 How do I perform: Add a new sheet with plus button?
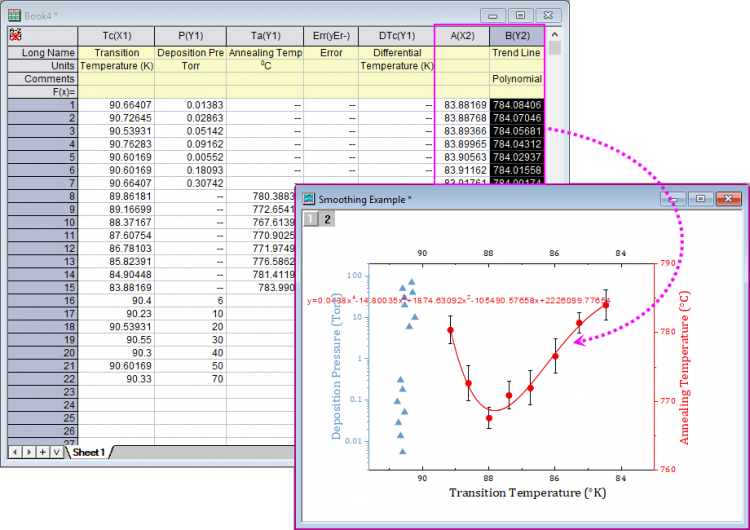click(x=41, y=452)
